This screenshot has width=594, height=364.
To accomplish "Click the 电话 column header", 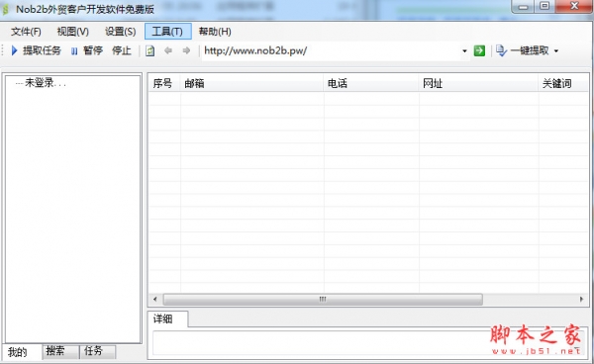I will pyautogui.click(x=371, y=83).
